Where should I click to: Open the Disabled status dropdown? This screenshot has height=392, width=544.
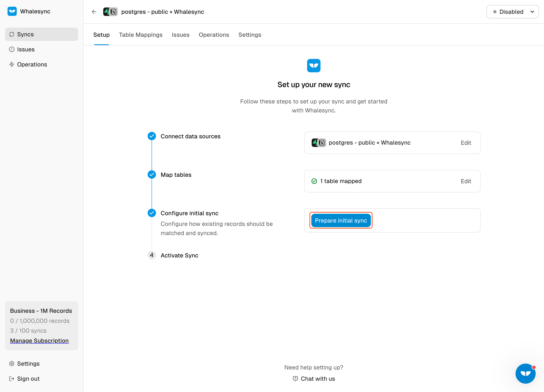coord(513,12)
